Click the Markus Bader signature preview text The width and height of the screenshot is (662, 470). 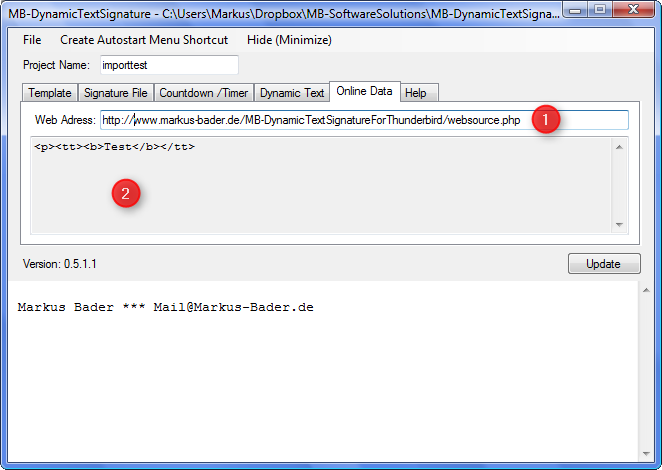[x=166, y=308]
